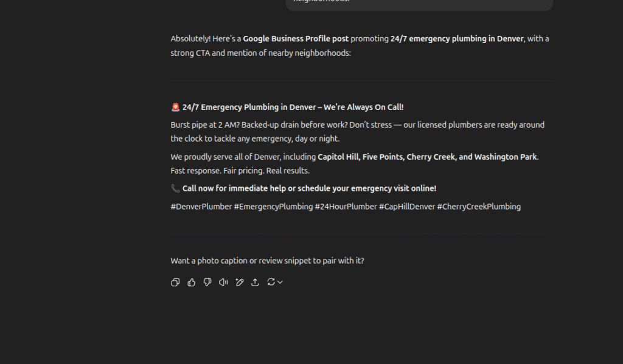Click the #CapHillDenver hashtag

(x=407, y=207)
